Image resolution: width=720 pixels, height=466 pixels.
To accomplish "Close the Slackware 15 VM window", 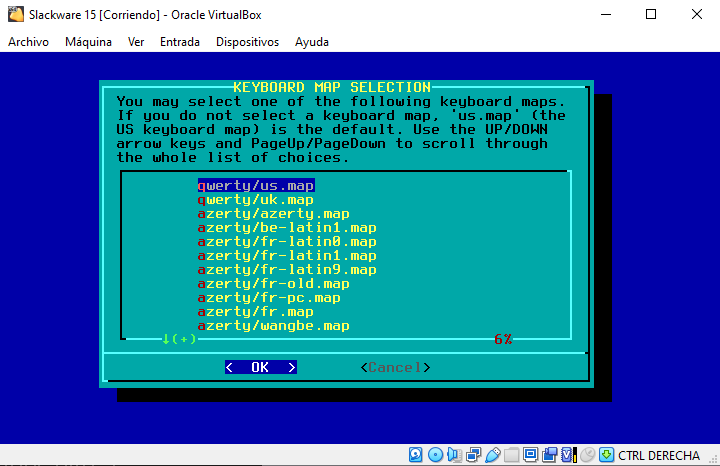I will 697,14.
